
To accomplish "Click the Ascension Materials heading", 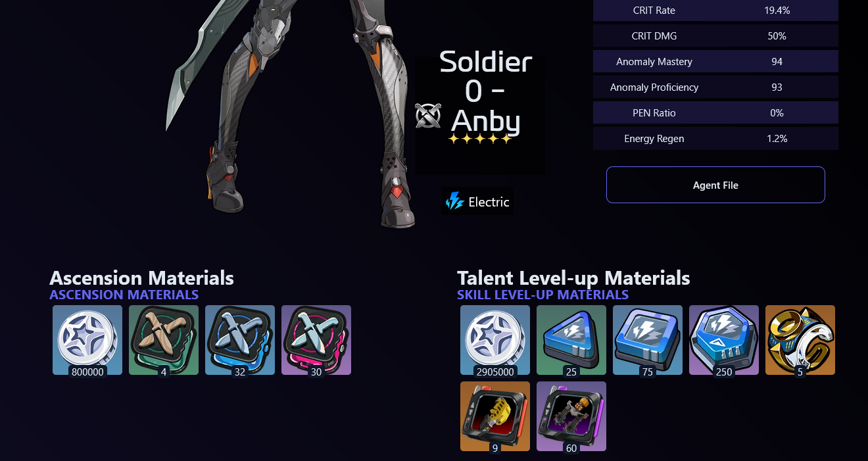I will (x=141, y=278).
